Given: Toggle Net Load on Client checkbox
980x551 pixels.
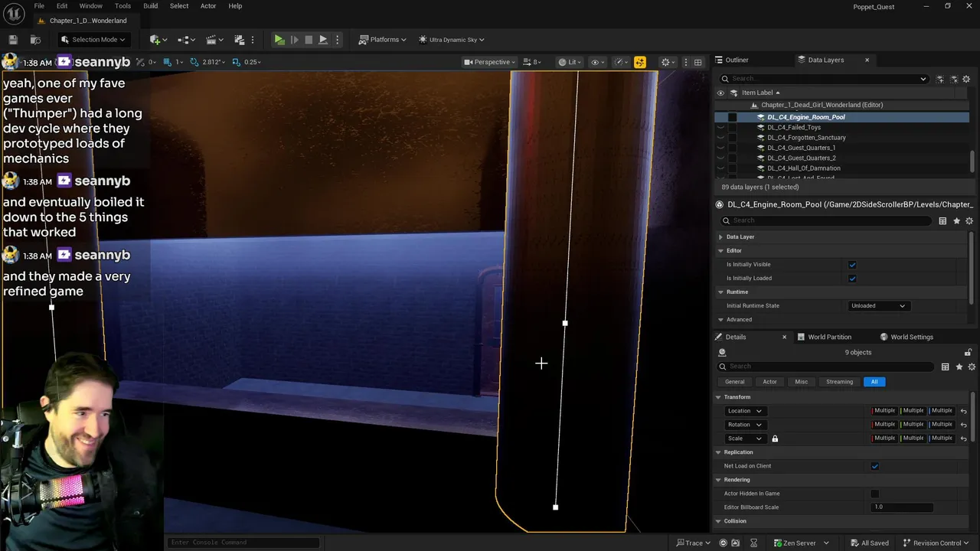Looking at the screenshot, I should [x=874, y=466].
